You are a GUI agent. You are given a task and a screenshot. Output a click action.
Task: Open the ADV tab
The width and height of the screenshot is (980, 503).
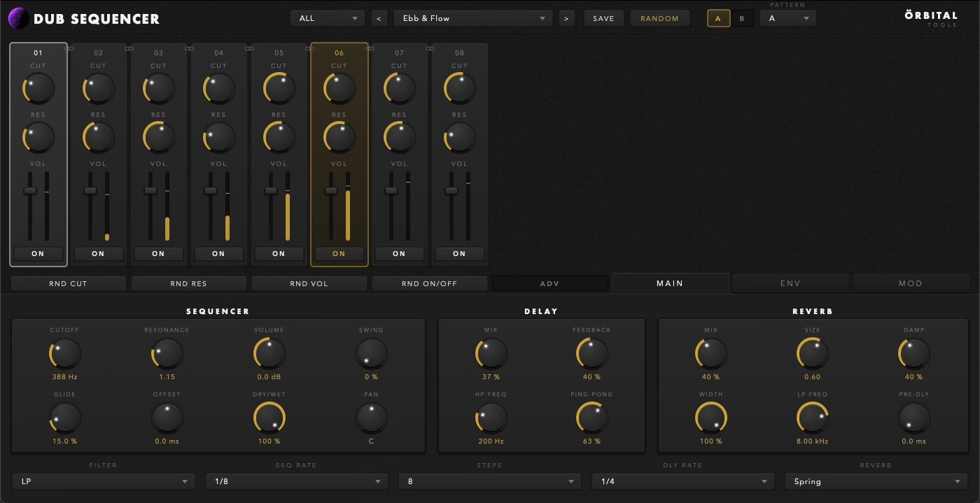pyautogui.click(x=549, y=283)
